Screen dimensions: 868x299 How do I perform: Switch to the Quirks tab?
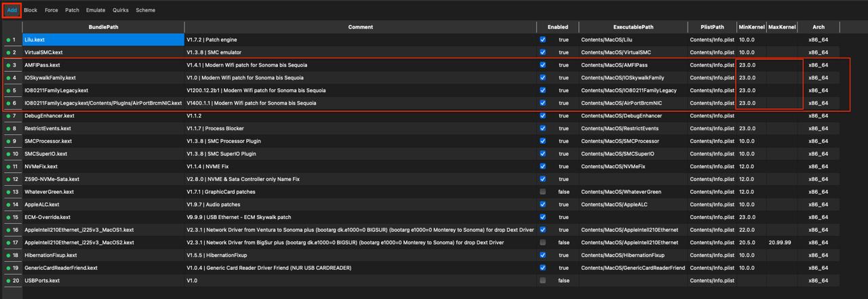pos(121,10)
